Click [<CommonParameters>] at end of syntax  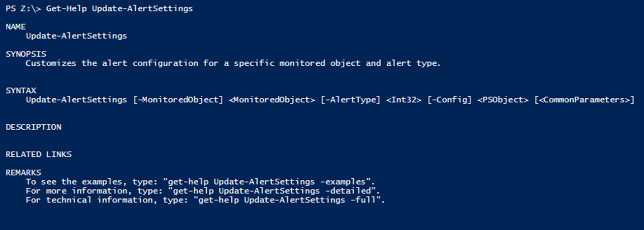[584, 100]
